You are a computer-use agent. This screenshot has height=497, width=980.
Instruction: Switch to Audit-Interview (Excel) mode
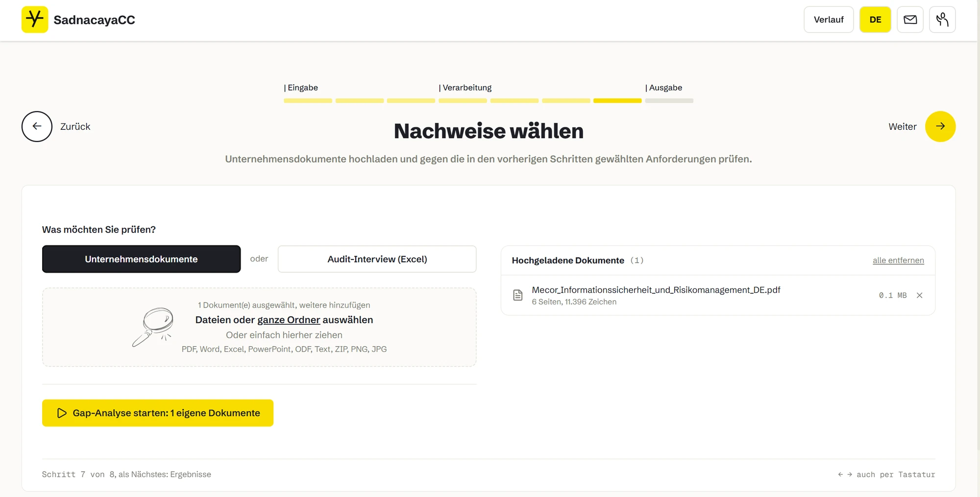point(377,259)
